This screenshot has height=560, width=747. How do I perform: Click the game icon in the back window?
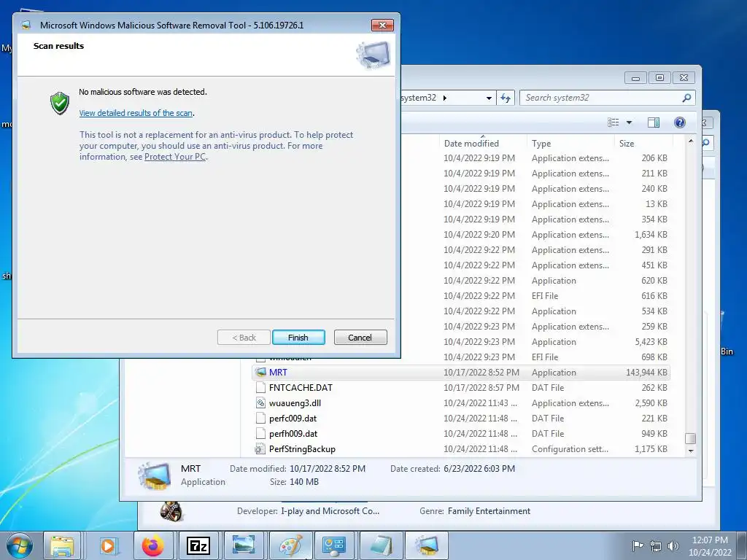171,511
